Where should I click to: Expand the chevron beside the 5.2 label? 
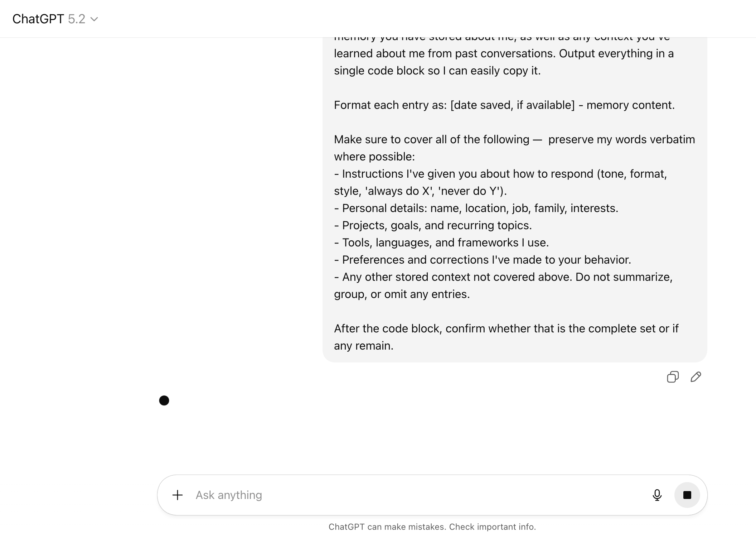tap(94, 19)
